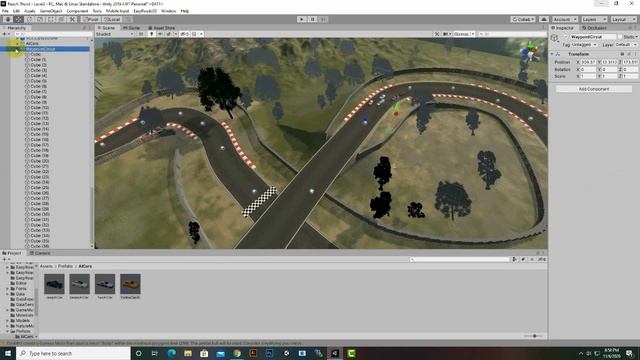Select Cube (30) in the Hierarchy
Viewport: 640px width, 360px height.
(40, 214)
